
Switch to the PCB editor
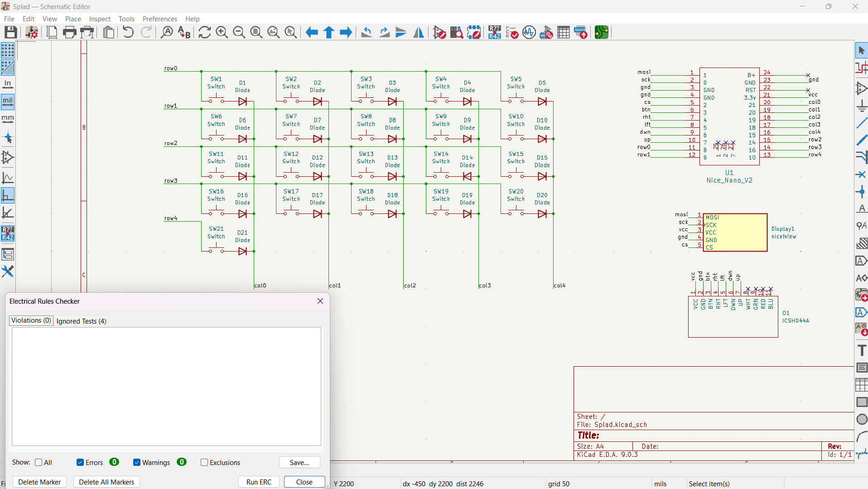[x=601, y=32]
